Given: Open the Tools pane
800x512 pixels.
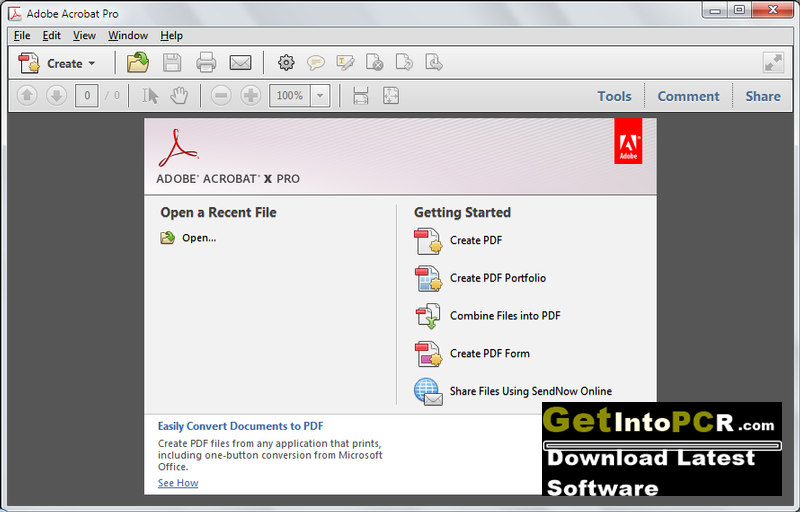Looking at the screenshot, I should tap(614, 96).
